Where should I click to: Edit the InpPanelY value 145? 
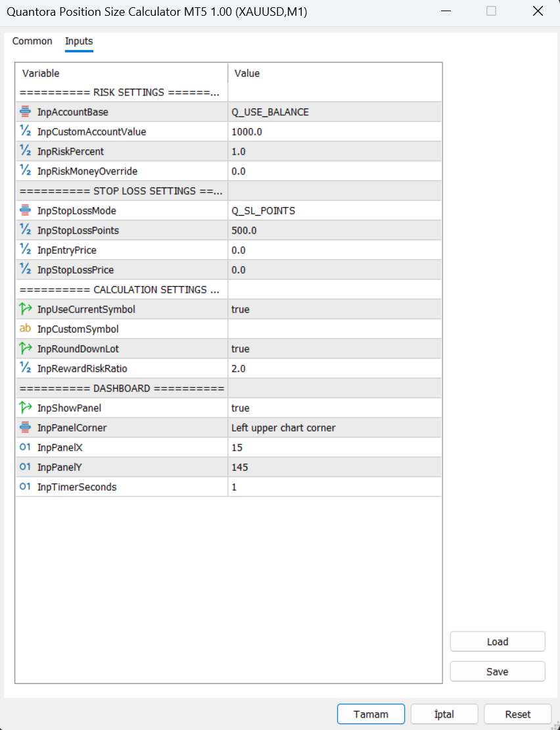[x=335, y=467]
